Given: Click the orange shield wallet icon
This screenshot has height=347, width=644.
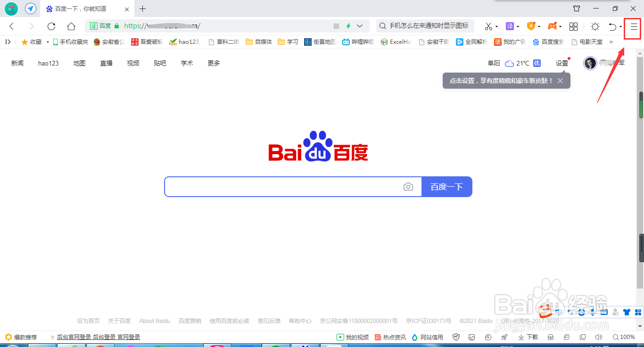Looking at the screenshot, I should (x=531, y=26).
